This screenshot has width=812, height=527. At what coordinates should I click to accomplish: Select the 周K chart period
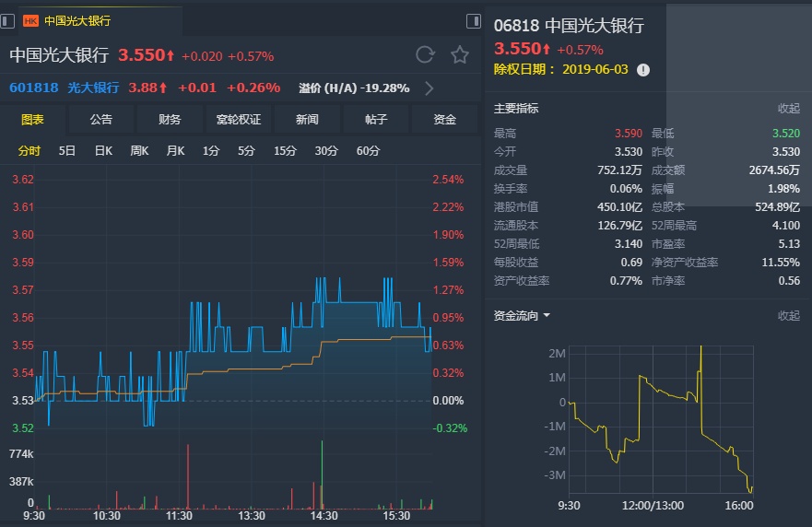(139, 151)
